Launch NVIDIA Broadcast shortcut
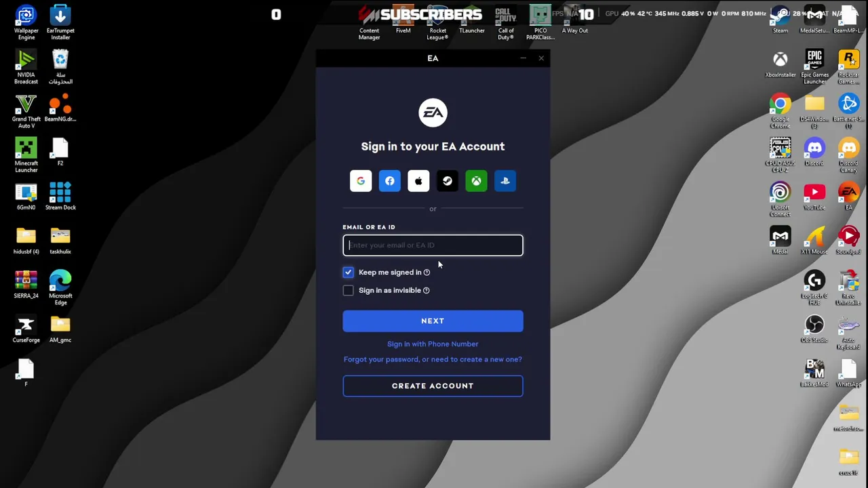This screenshot has width=868, height=488. point(26,66)
